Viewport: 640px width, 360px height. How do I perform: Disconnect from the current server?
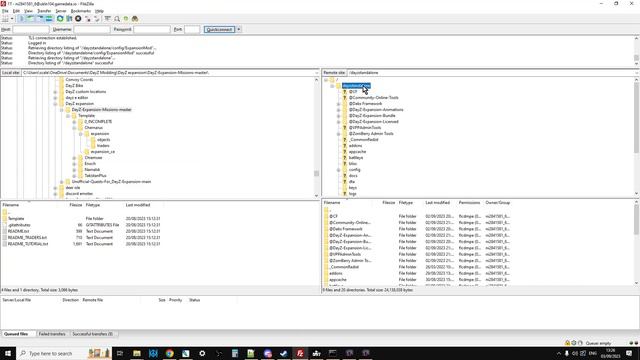[87, 19]
